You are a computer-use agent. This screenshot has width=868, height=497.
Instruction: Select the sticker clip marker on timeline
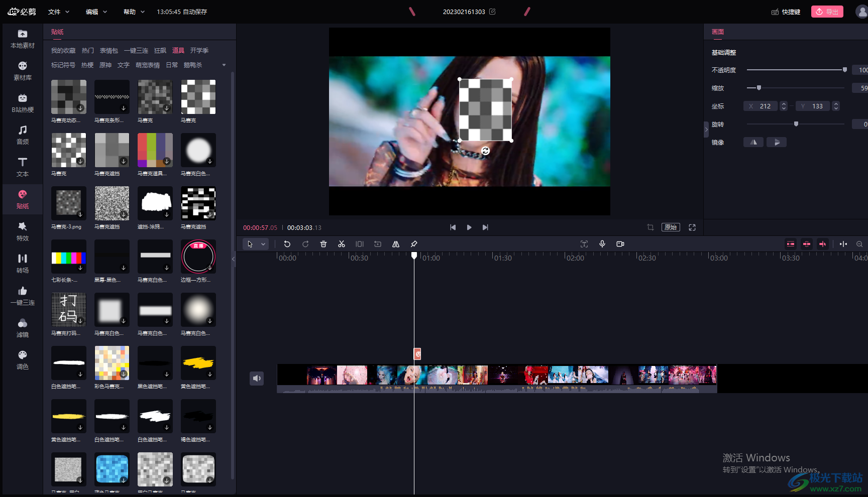(x=417, y=354)
